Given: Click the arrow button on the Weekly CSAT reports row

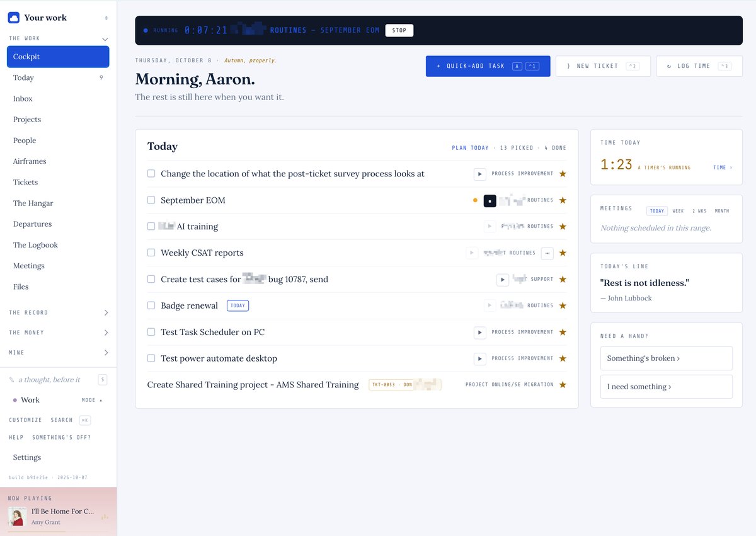Looking at the screenshot, I should pyautogui.click(x=547, y=253).
